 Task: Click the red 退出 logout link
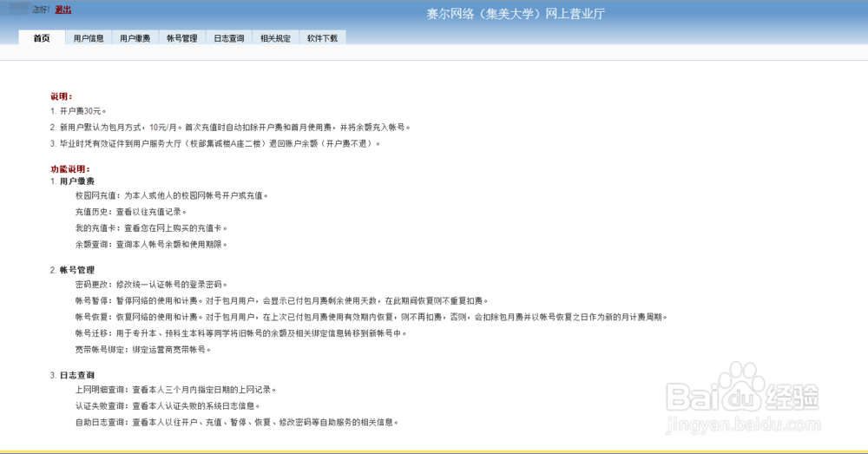[63, 10]
